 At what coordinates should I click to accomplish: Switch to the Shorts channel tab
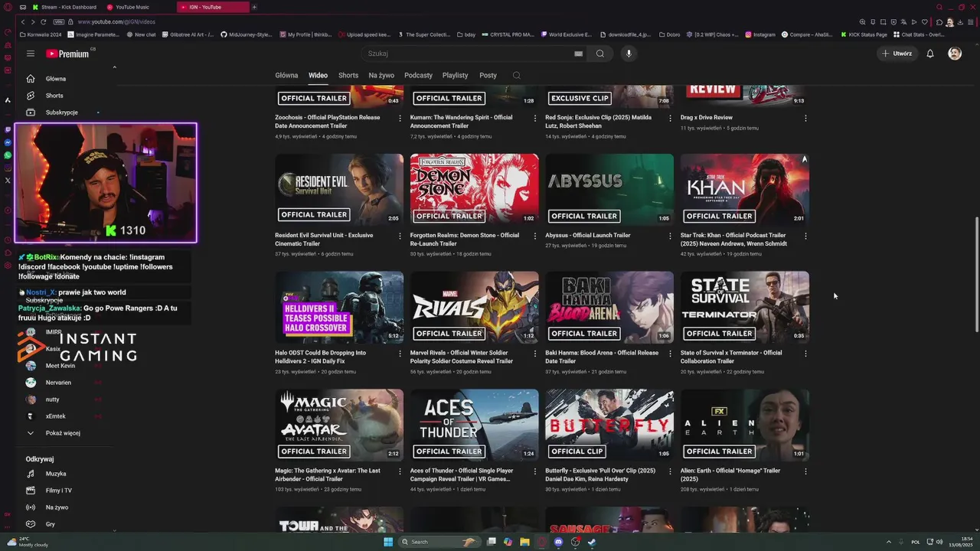tap(348, 75)
